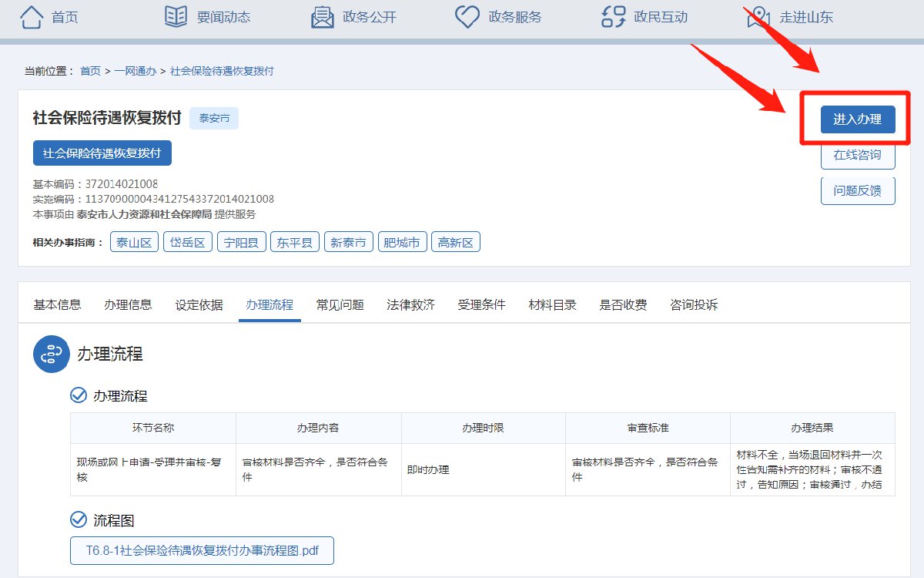Go to 一网通办 in breadcrumb
924x578 pixels.
[x=135, y=71]
